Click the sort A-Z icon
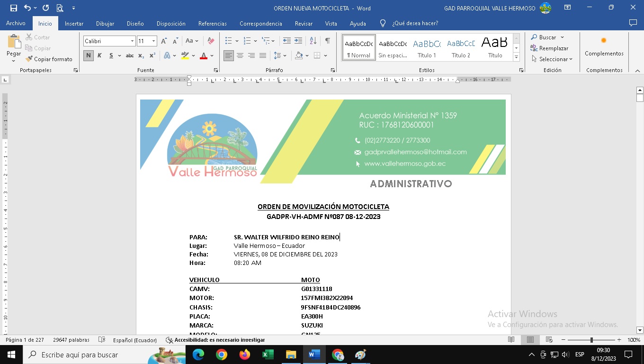Screen dimensions: 644x364 (313, 41)
